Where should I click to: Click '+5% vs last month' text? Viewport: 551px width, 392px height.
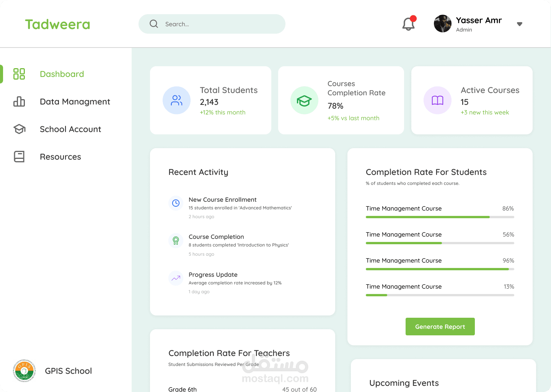(x=354, y=118)
